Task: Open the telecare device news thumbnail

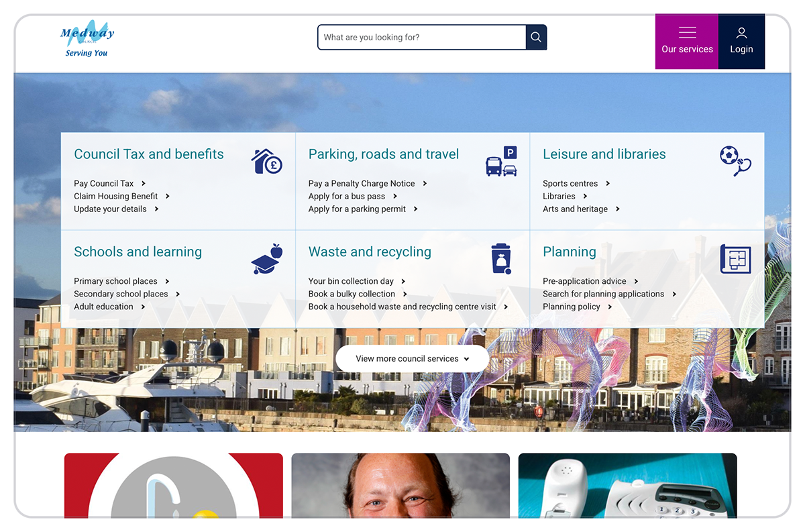Action: point(627,490)
